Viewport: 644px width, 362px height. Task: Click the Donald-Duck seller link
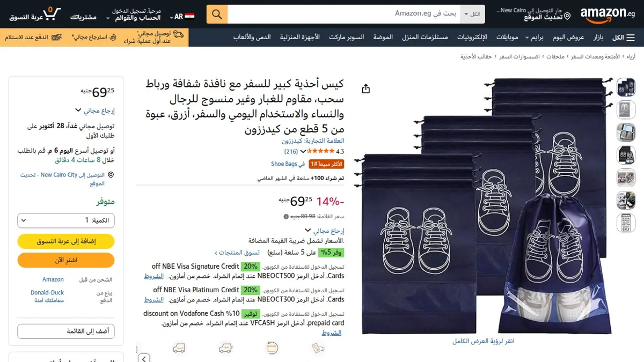[47, 293]
